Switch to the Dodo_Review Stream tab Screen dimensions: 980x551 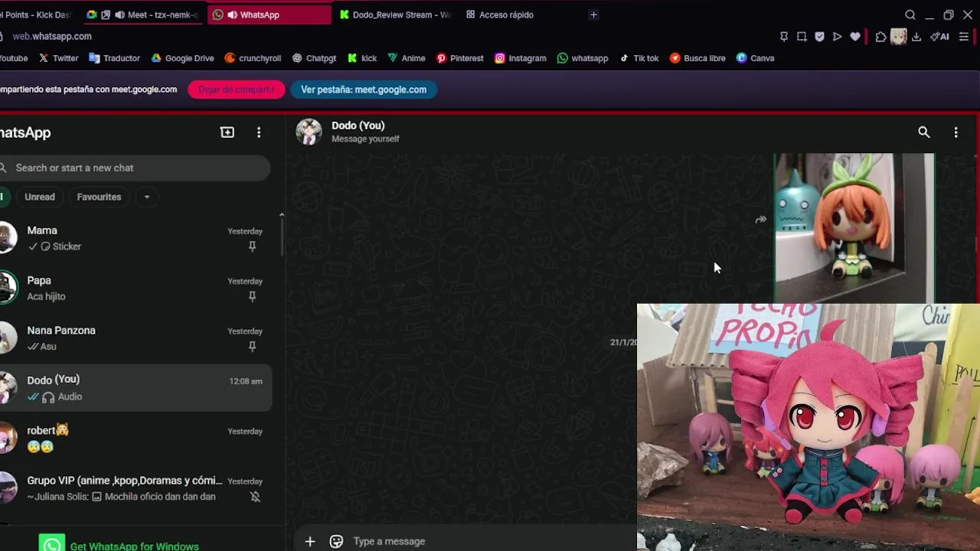click(x=395, y=15)
